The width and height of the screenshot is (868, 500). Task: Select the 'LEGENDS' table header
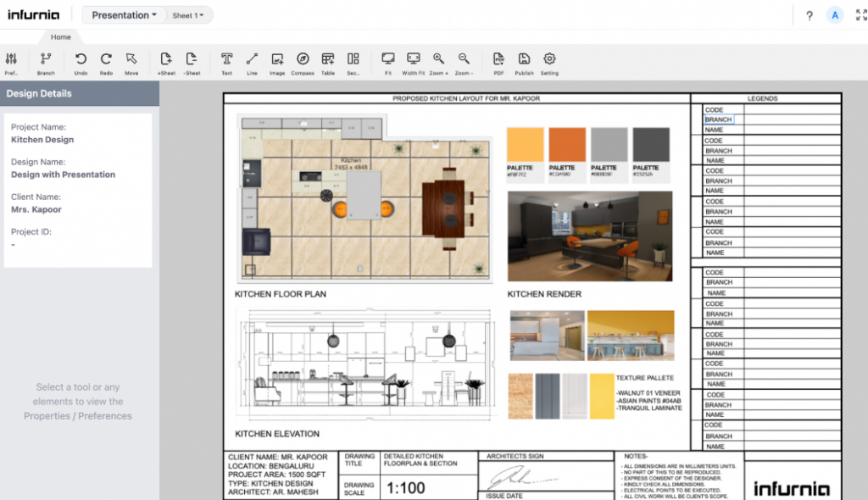click(x=762, y=98)
